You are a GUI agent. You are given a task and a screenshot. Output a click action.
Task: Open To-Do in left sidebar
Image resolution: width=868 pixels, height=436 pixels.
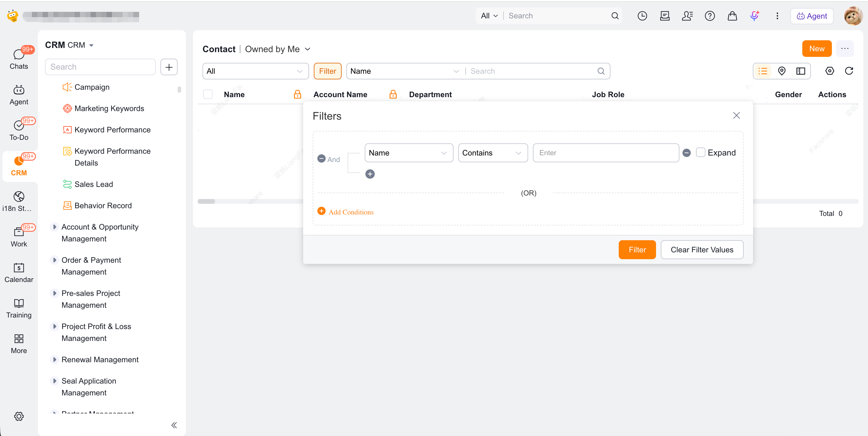point(19,129)
